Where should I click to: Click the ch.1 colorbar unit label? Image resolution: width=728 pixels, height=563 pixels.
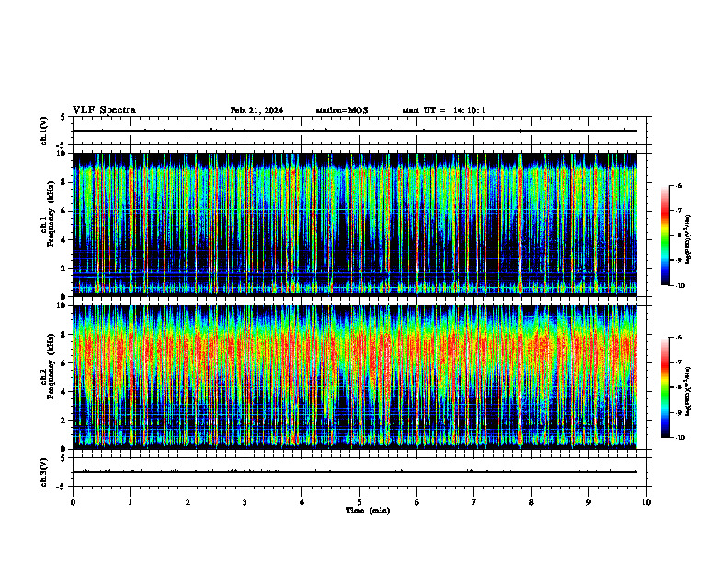pos(688,240)
